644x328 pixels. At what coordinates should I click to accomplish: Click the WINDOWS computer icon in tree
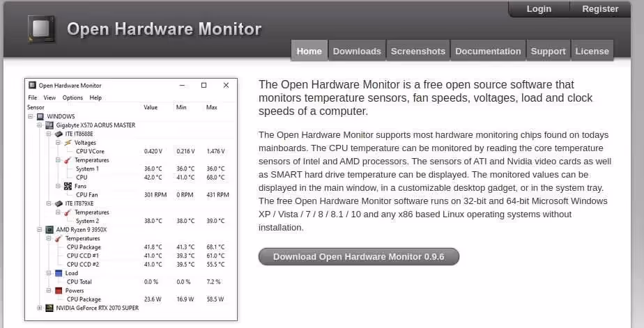click(40, 116)
